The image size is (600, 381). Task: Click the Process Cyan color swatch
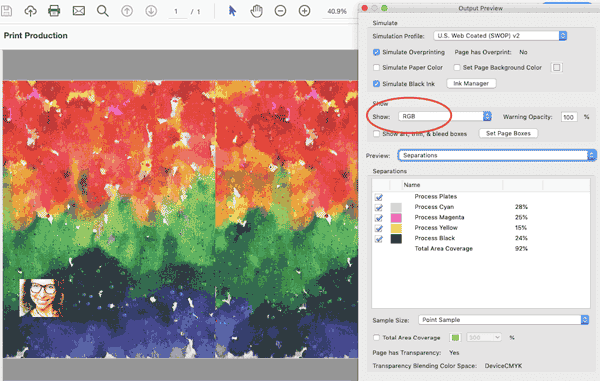point(396,207)
